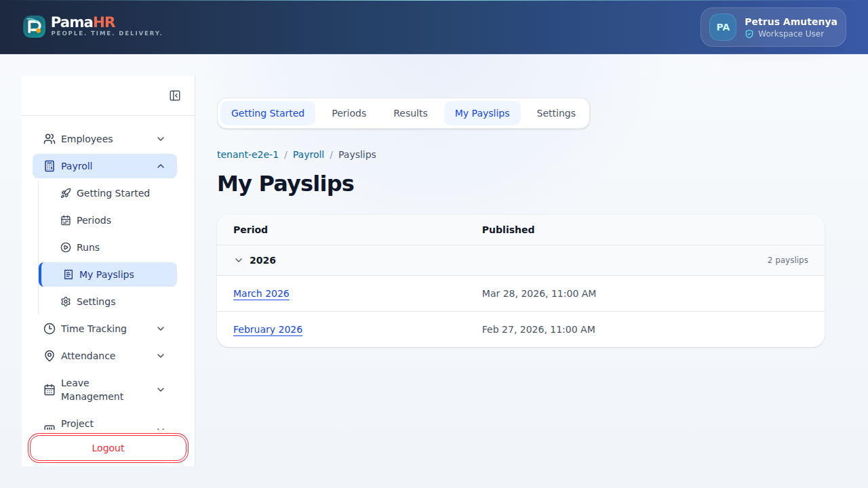This screenshot has height=488, width=868.
Task: Expand the Time Tracking chevron
Action: 161,329
